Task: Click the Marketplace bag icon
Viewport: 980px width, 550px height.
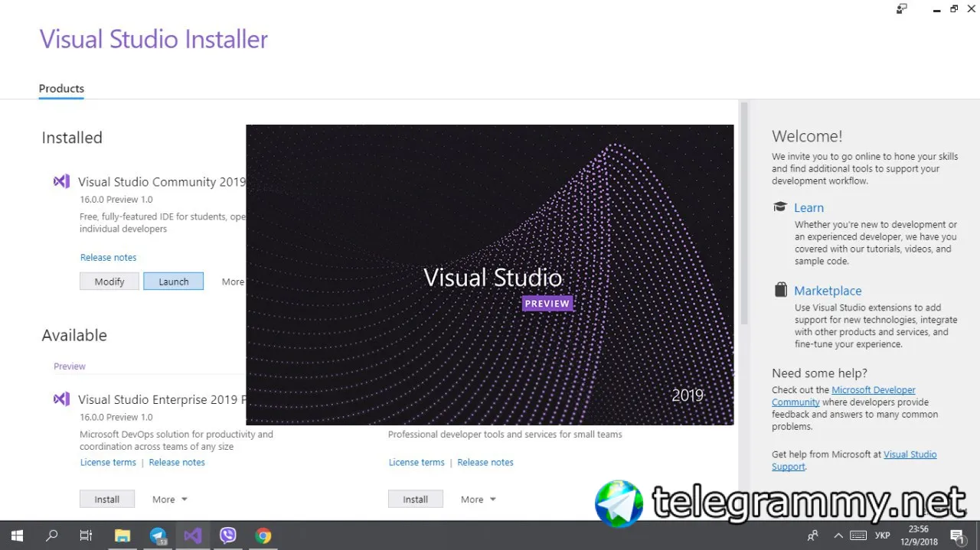Action: (780, 290)
